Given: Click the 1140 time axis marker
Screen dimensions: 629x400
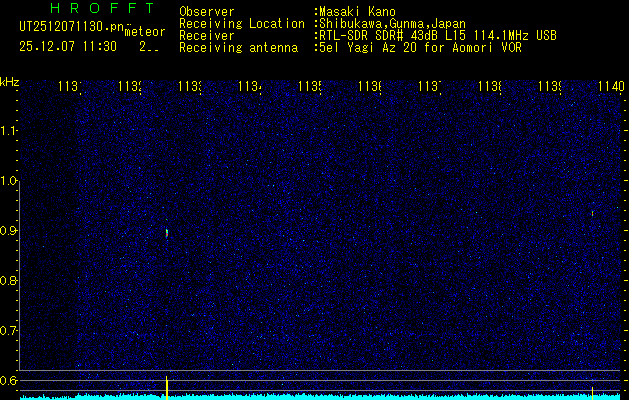Looking at the screenshot, I should tap(609, 88).
